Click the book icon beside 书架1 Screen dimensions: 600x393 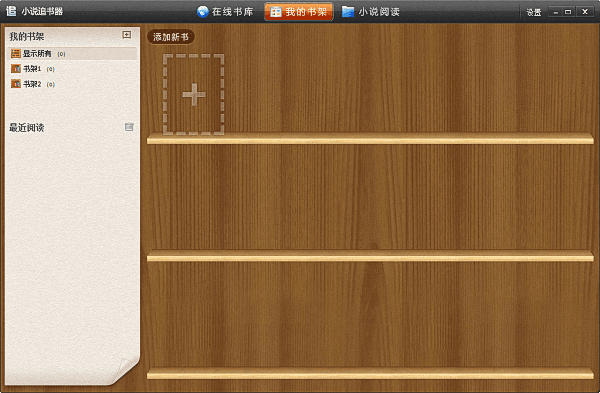[16, 68]
